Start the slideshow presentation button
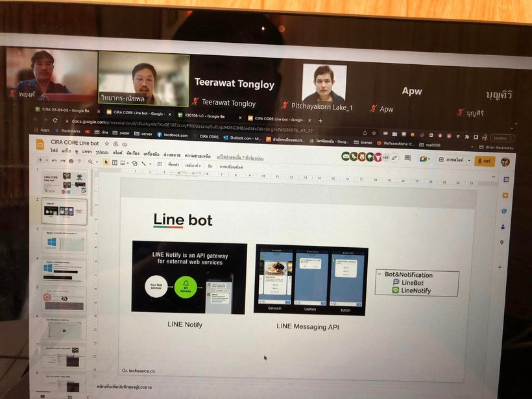The height and width of the screenshot is (399, 532). point(452,159)
